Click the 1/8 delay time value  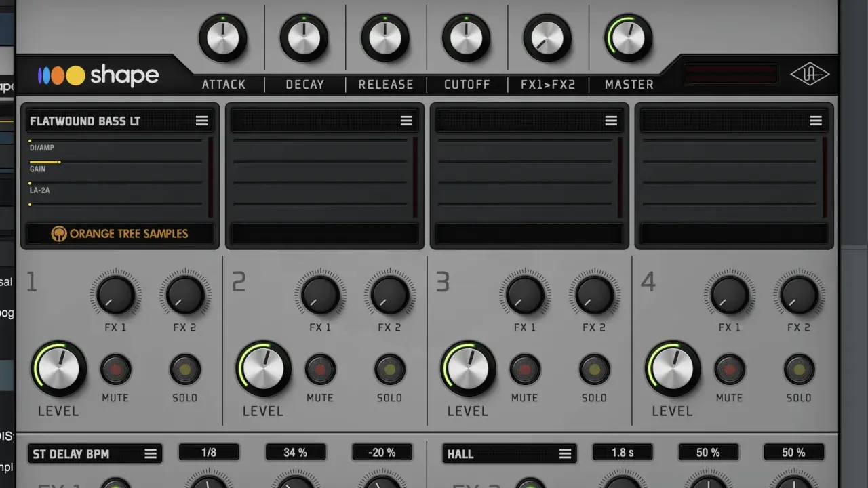coord(209,452)
